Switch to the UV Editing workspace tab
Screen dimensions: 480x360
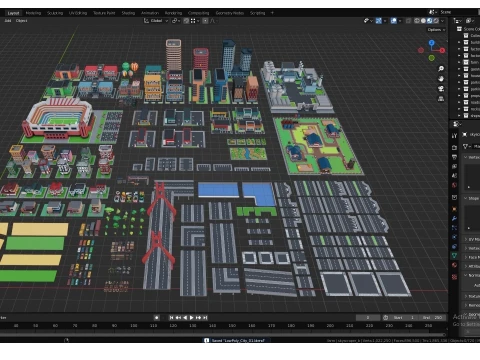pos(78,13)
